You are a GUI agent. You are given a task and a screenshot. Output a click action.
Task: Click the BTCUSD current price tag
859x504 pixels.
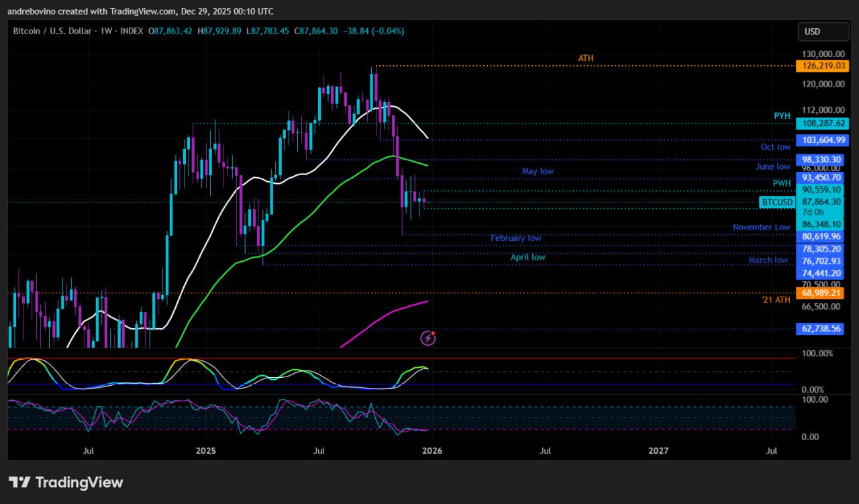pyautogui.click(x=777, y=202)
